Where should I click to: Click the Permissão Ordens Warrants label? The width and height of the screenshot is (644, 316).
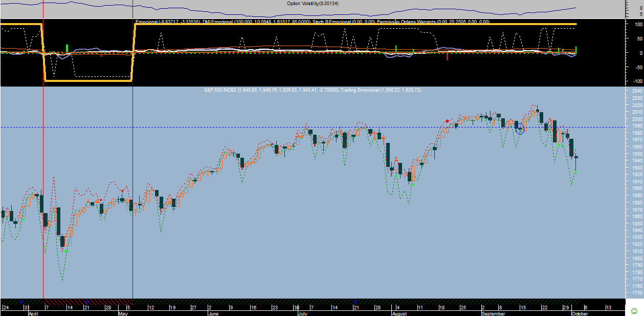click(x=433, y=22)
